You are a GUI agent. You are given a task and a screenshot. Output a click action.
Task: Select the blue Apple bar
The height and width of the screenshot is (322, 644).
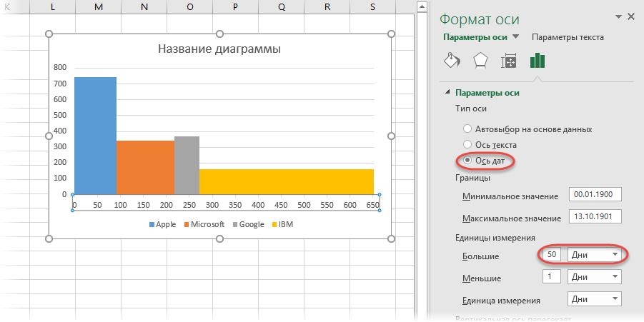tap(95, 136)
